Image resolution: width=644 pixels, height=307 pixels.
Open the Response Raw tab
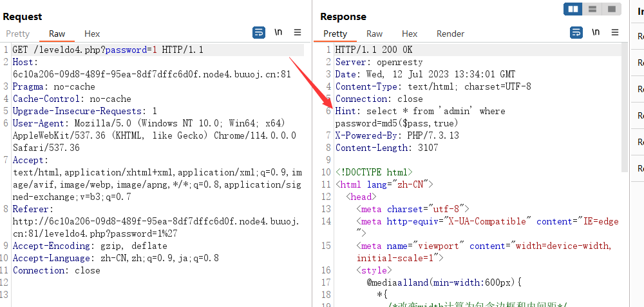374,34
